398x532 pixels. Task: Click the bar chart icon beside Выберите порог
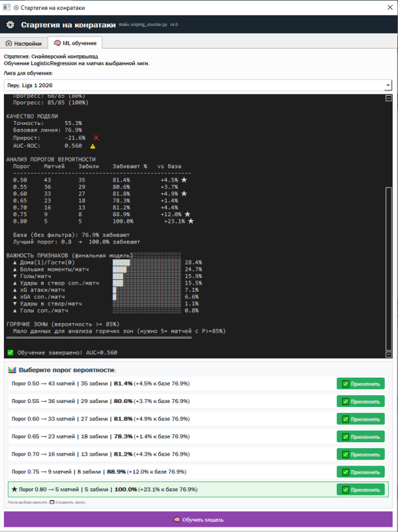12,370
